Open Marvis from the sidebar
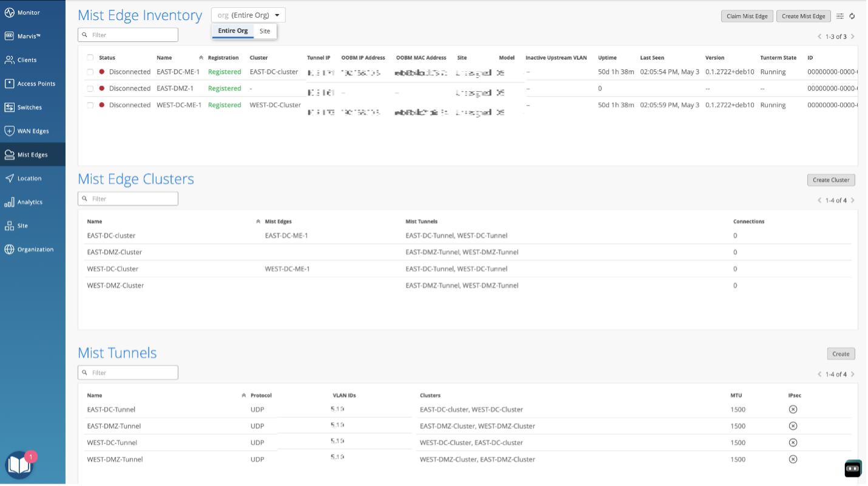Viewport: 868px width, 486px height. pyautogui.click(x=30, y=36)
